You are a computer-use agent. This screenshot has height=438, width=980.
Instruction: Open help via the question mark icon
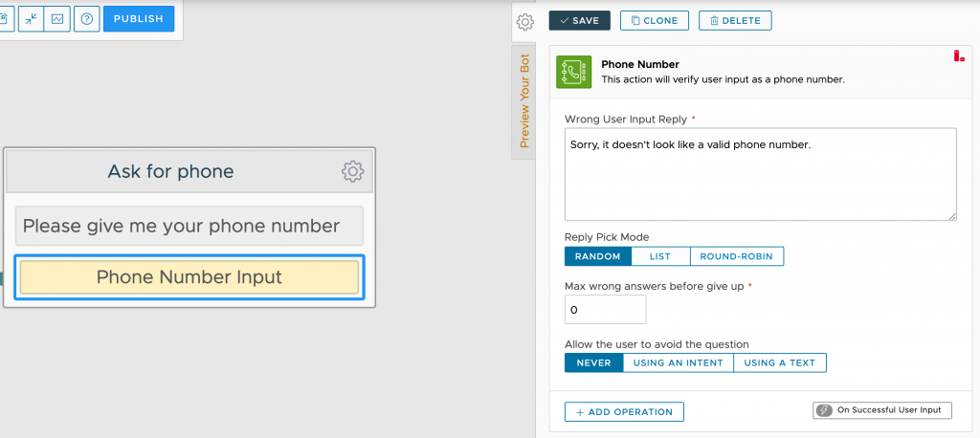pos(87,19)
